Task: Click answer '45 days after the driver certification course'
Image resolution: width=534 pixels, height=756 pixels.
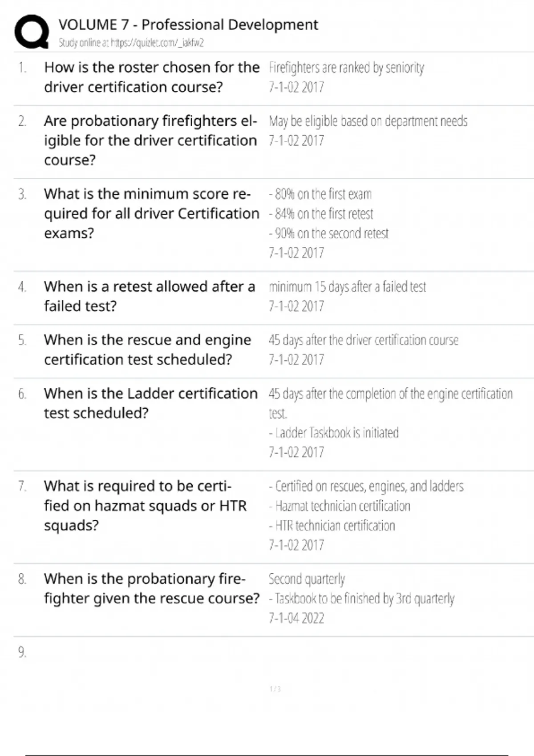Action: click(363, 340)
